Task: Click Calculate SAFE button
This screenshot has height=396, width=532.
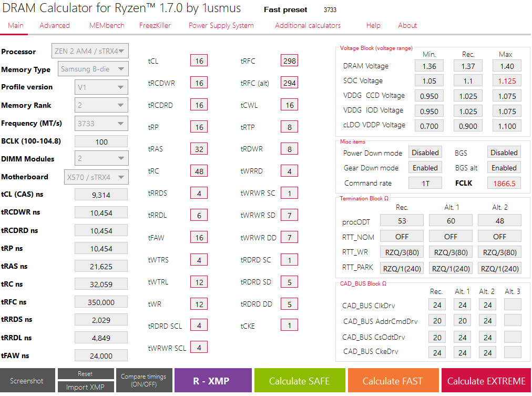Action: 300,380
